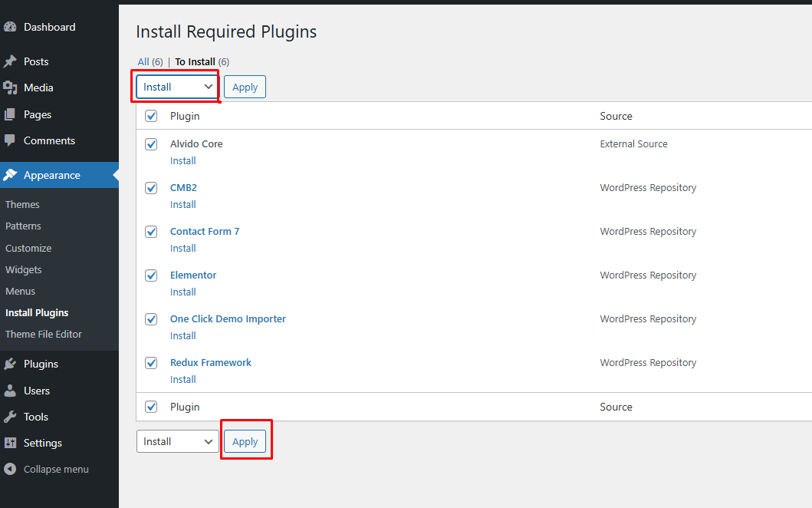Open the Themes submenu item

pos(22,204)
